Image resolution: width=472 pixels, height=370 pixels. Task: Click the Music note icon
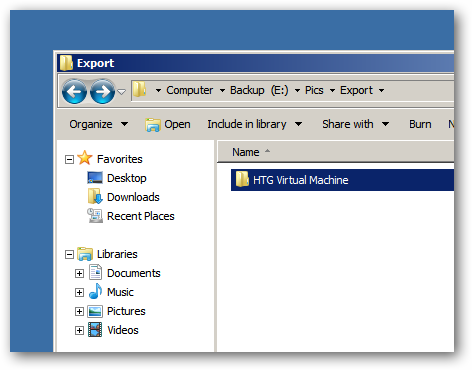click(x=95, y=291)
